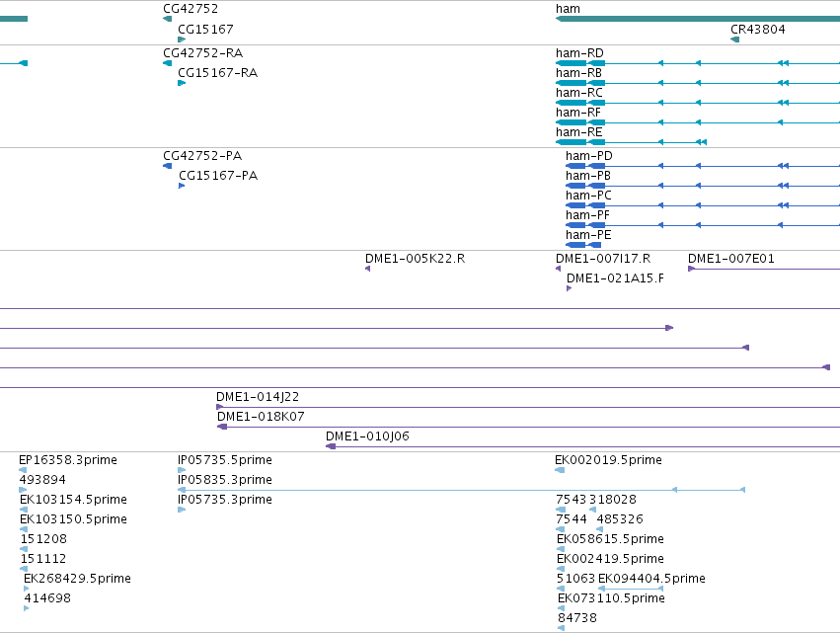840x633 pixels.
Task: Click the DME1-010J06 feature arrow
Action: click(331, 446)
